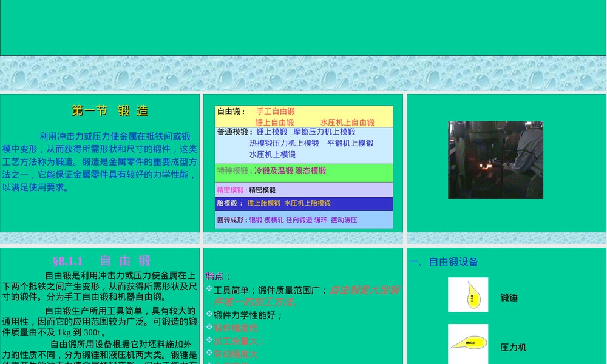Image resolution: width=607 pixels, height=364 pixels.
Task: Click diamond bullet beside '锻件力学性能好'
Action: pyautogui.click(x=209, y=313)
